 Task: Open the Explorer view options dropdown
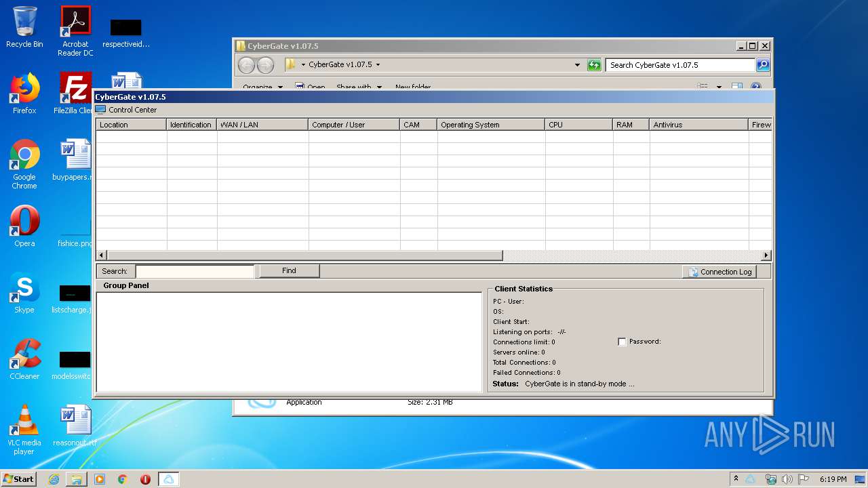tap(719, 87)
